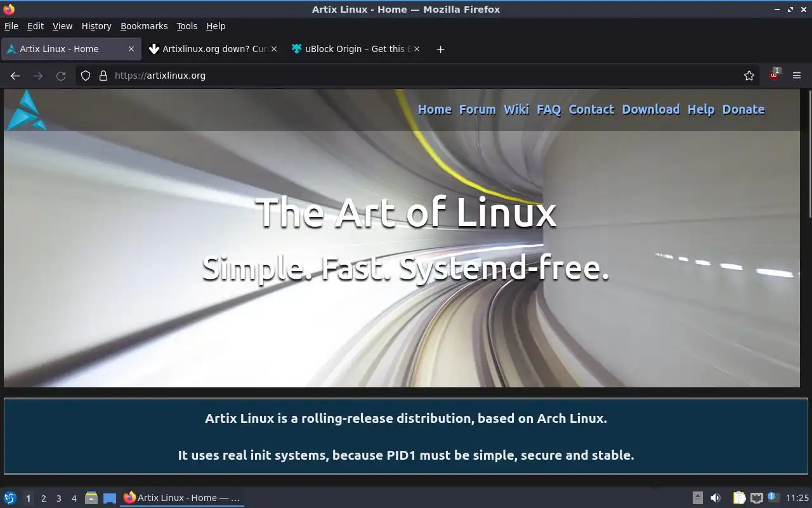The height and width of the screenshot is (508, 812).
Task: Click the show desktop icon in taskbar
Action: [x=110, y=498]
